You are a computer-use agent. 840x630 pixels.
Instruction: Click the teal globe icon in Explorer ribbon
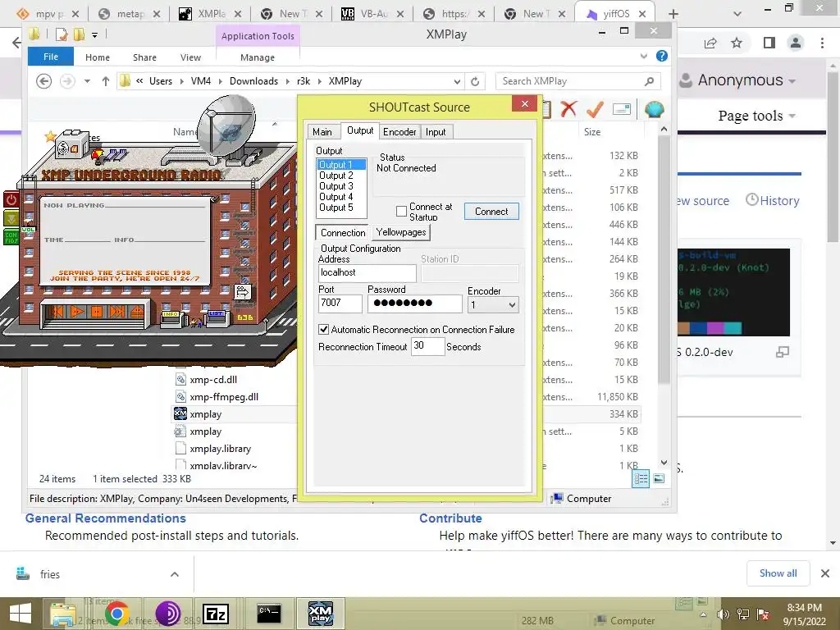pyautogui.click(x=654, y=109)
